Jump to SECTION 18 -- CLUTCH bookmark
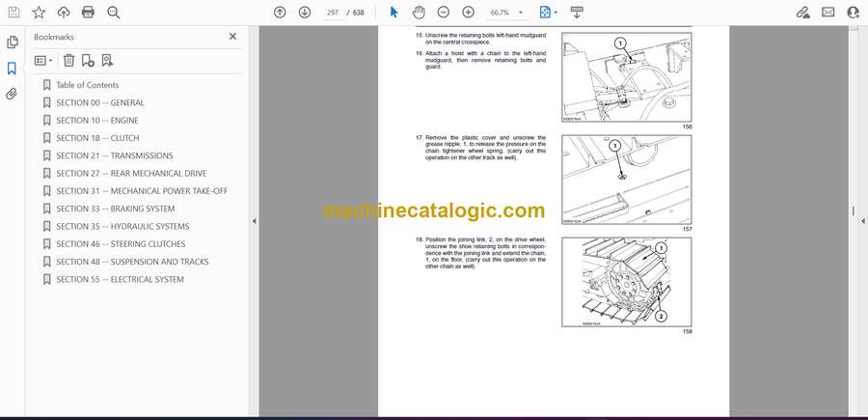The height and width of the screenshot is (420, 868). point(97,138)
